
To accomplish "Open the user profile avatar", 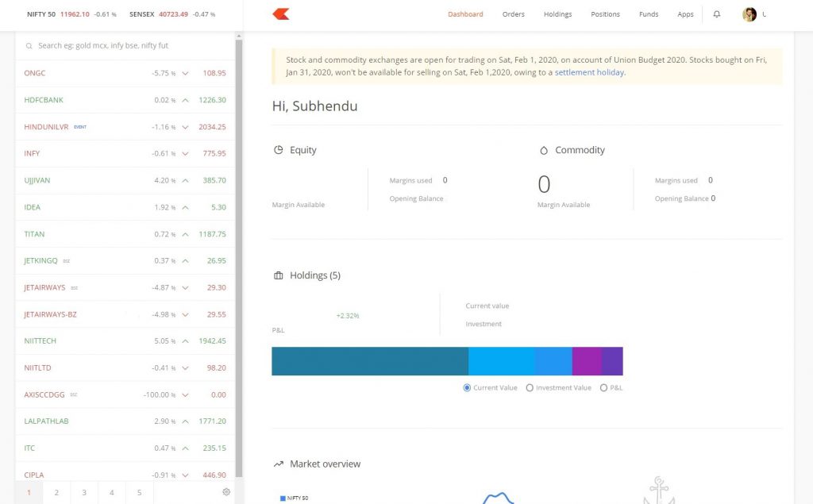I will [x=749, y=14].
